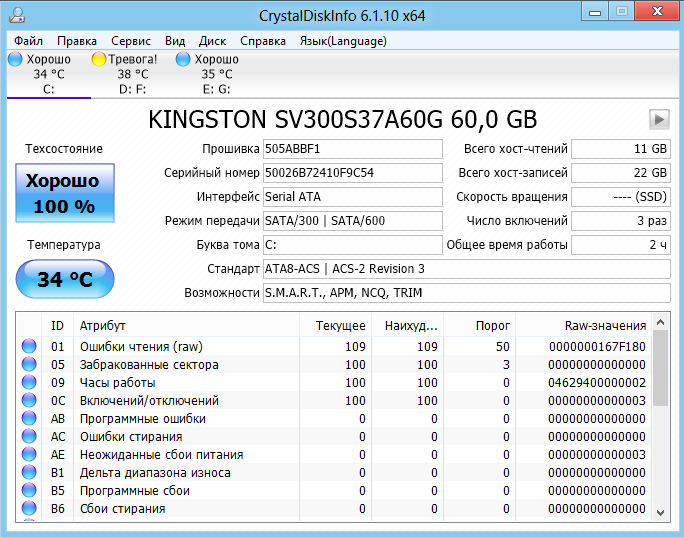Click the Буква тома field C:
Screen dimensions: 684x538
tap(352, 245)
